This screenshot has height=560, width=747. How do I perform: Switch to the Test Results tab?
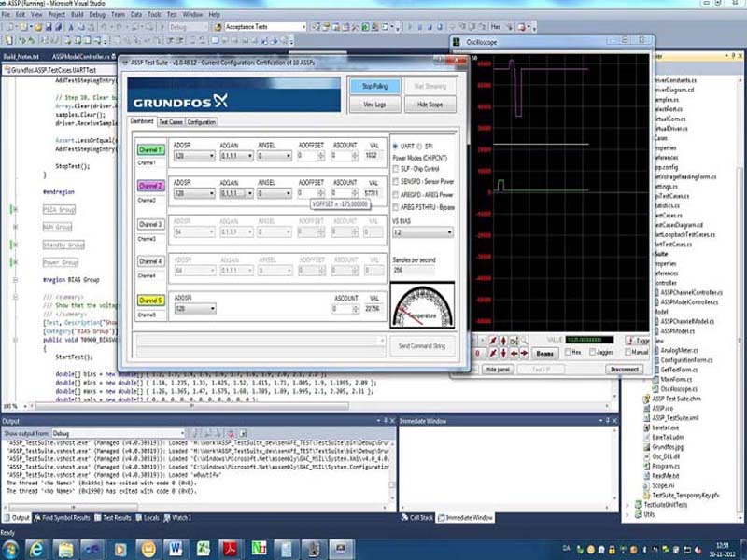point(113,518)
